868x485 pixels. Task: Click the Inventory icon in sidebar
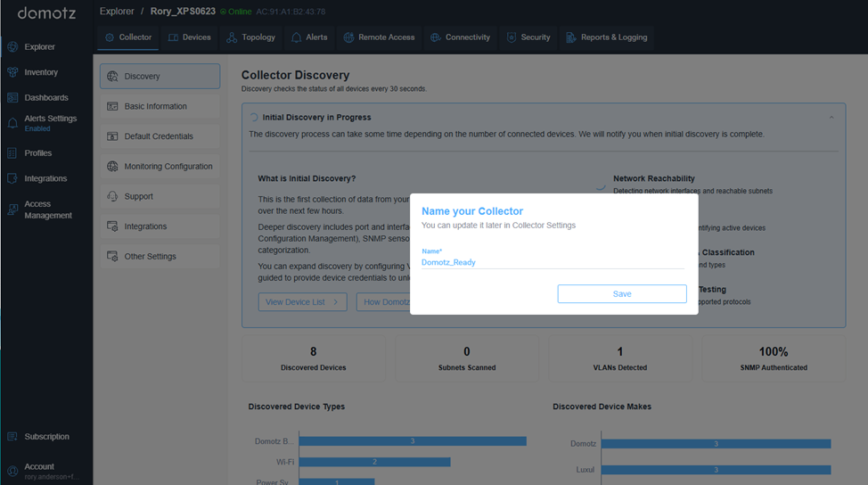(x=12, y=72)
